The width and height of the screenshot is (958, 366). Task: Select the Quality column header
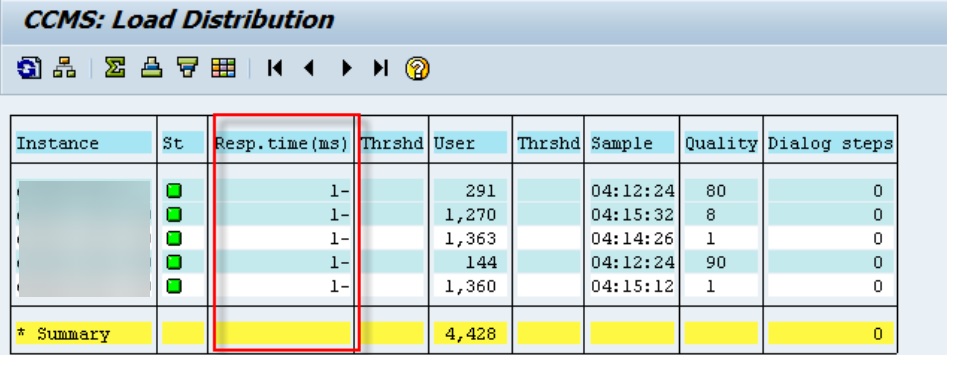tap(721, 143)
